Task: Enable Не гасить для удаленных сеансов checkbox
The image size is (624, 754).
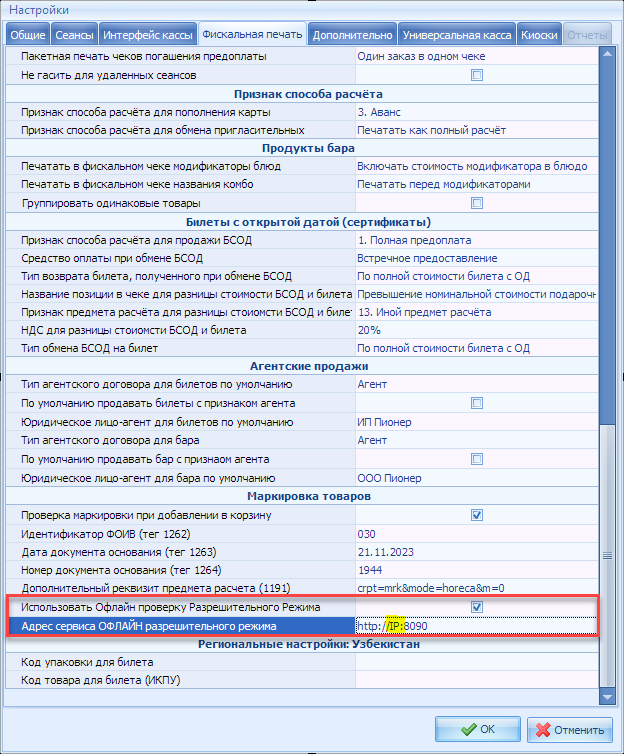Action: [476, 75]
